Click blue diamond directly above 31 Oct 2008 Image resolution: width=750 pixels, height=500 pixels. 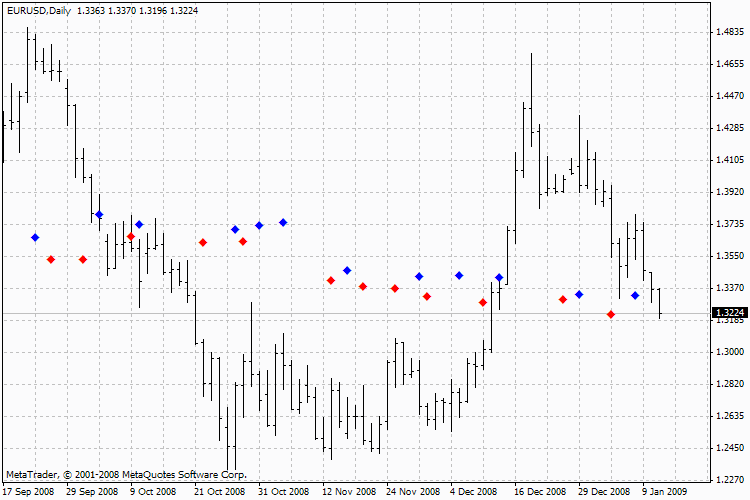(259, 226)
